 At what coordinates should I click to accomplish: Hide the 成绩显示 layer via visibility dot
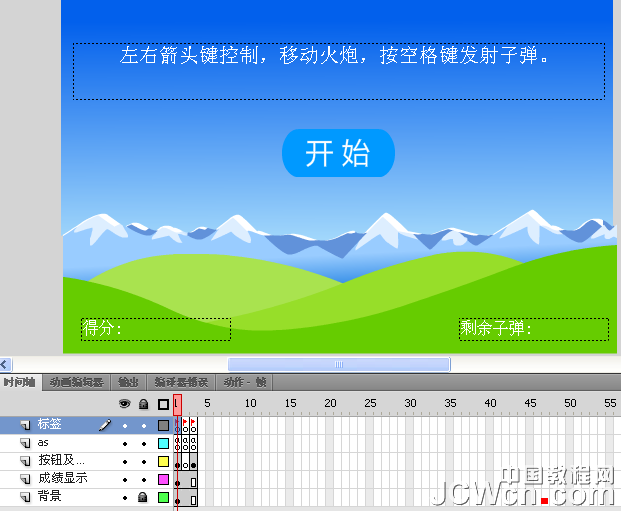pyautogui.click(x=125, y=480)
